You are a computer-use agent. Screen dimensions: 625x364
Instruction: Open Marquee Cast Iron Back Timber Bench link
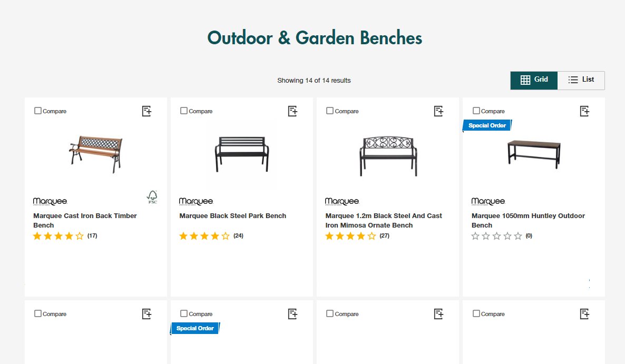click(x=85, y=220)
